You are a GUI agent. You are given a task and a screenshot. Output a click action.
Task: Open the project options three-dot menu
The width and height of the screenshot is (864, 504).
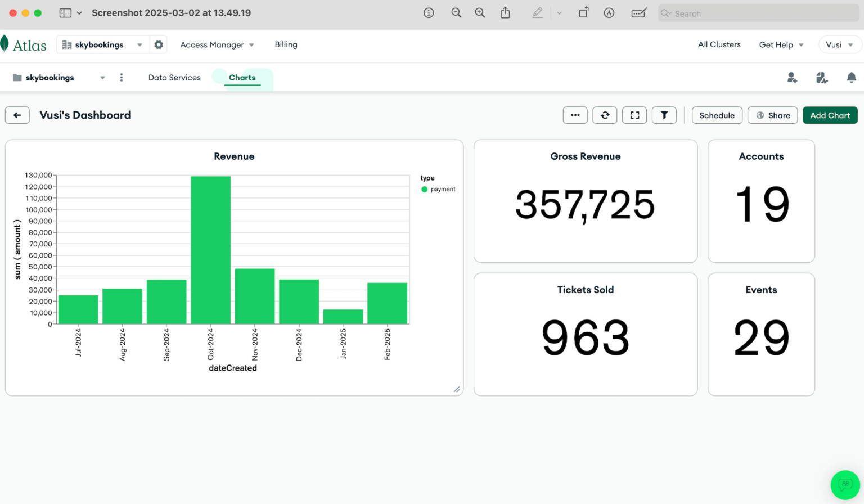pos(121,78)
